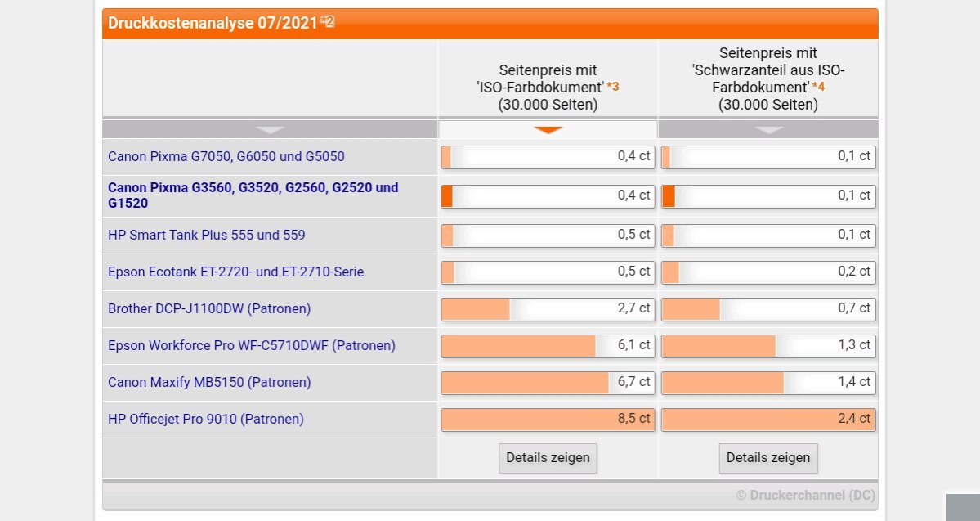Image resolution: width=980 pixels, height=521 pixels.
Task: Open Epson Workforce Pro WF-C5710DWF link
Action: [x=251, y=345]
